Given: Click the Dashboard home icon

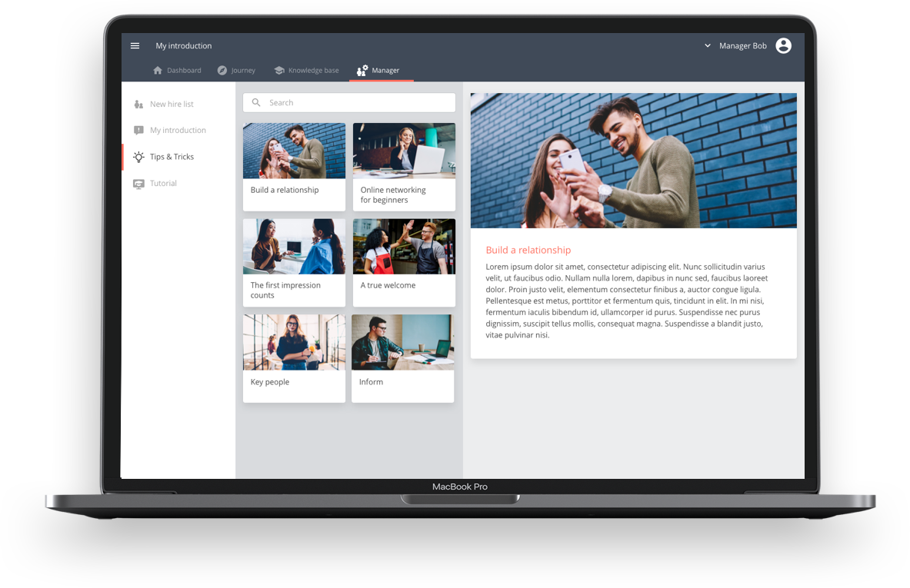Looking at the screenshot, I should 158,70.
